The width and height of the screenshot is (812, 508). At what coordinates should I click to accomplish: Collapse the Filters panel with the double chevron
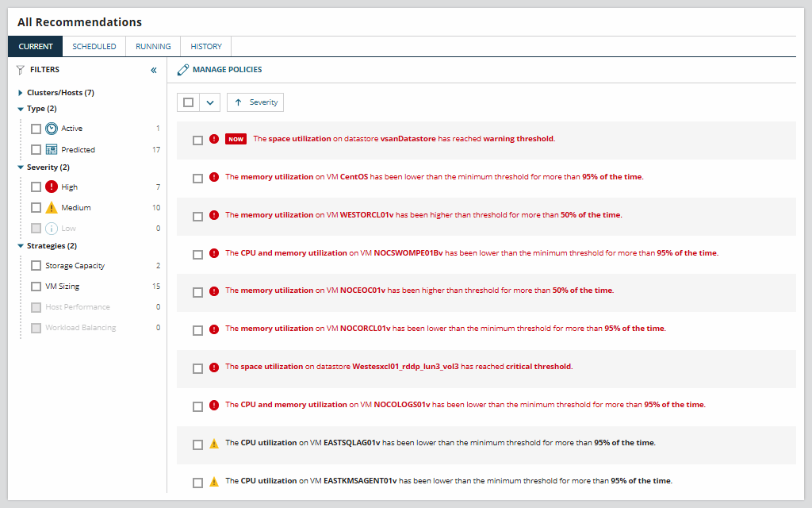(153, 69)
